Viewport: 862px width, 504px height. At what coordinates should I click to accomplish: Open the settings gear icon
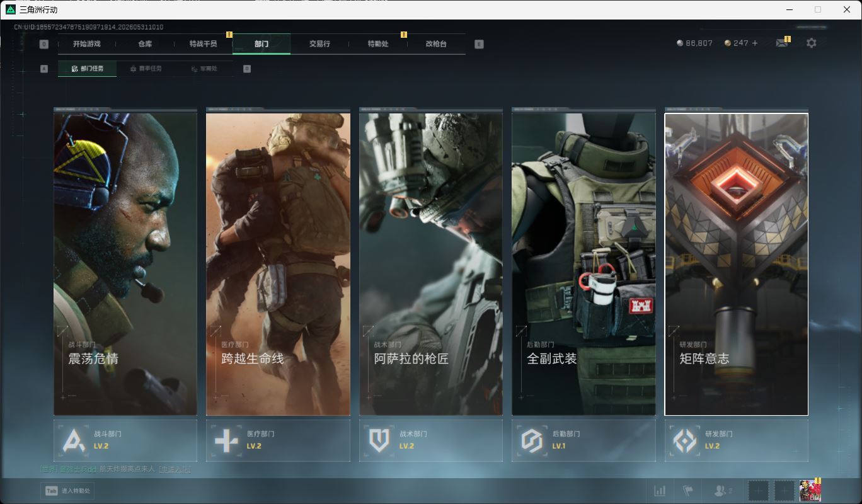click(812, 43)
